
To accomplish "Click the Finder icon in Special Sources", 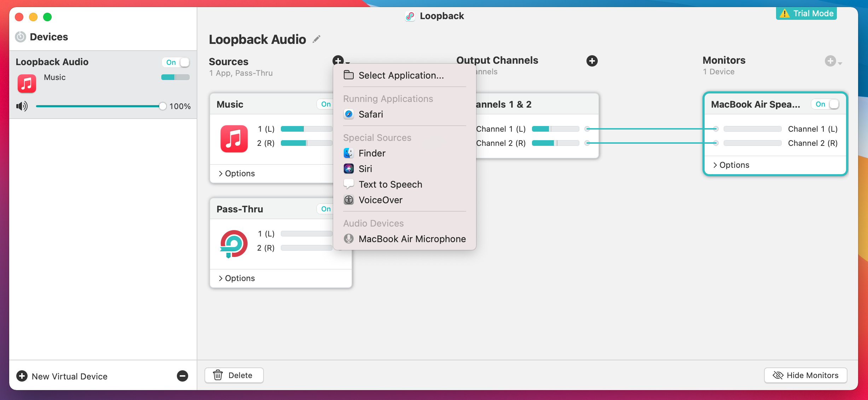I will pos(349,153).
